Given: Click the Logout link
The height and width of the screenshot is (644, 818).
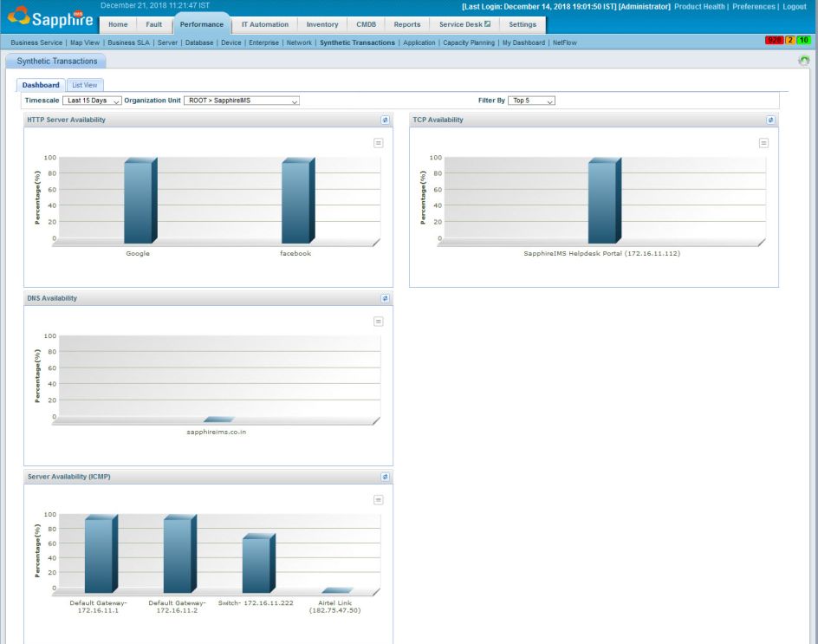Looking at the screenshot, I should click(795, 6).
